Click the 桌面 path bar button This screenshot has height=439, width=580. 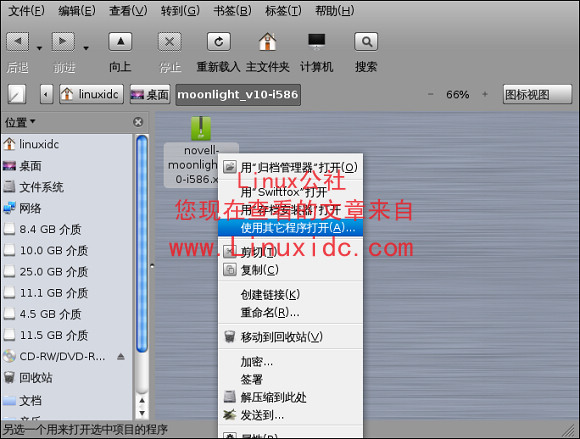(150, 95)
